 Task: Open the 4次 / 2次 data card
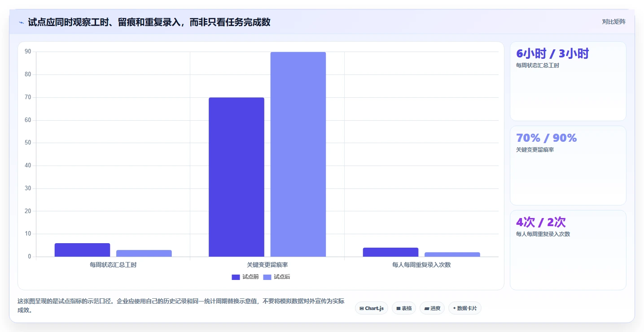[568, 250]
